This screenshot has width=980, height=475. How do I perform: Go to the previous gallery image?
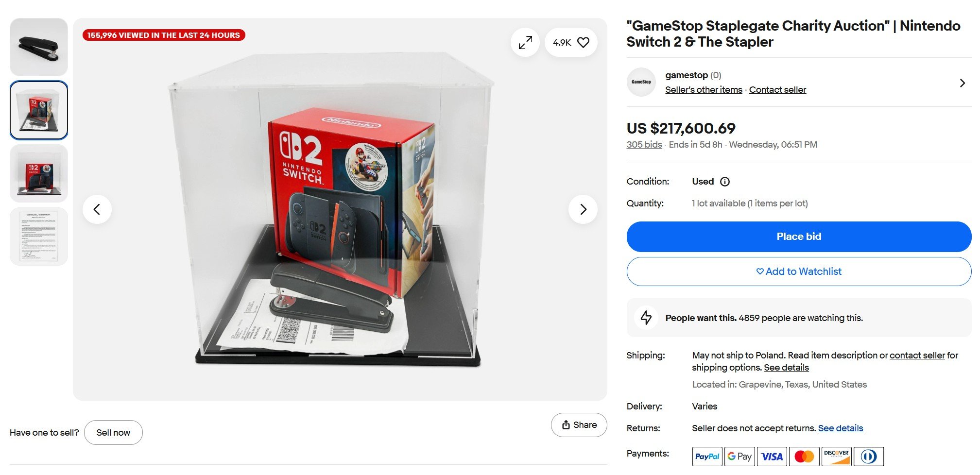tap(97, 209)
